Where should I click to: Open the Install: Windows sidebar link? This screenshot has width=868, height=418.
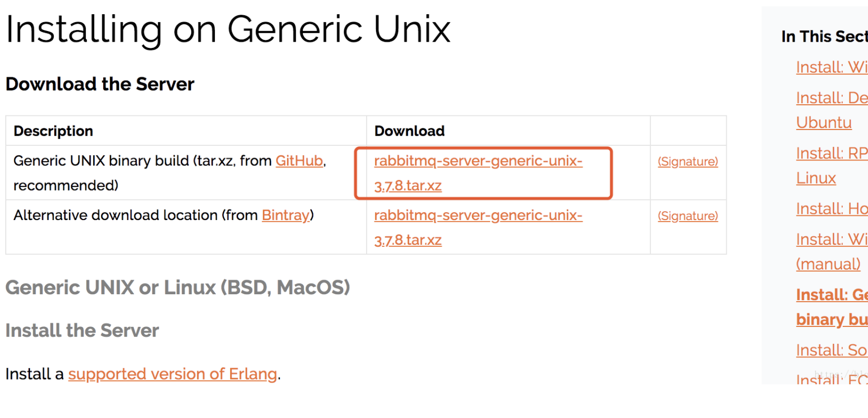coord(831,67)
